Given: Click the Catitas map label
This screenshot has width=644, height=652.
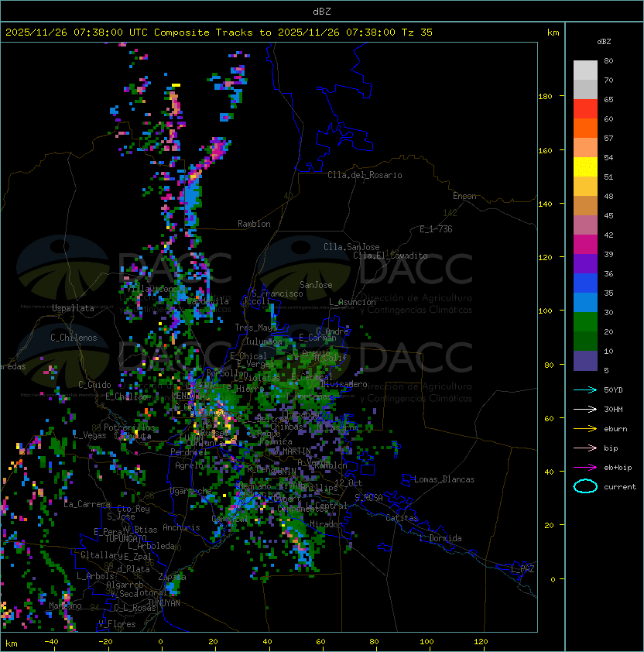Looking at the screenshot, I should [402, 518].
